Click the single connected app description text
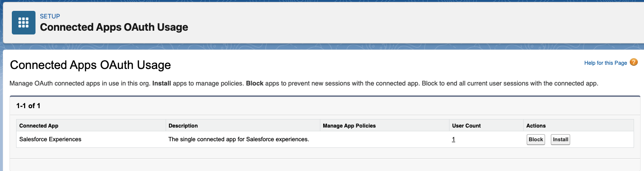 (x=239, y=139)
